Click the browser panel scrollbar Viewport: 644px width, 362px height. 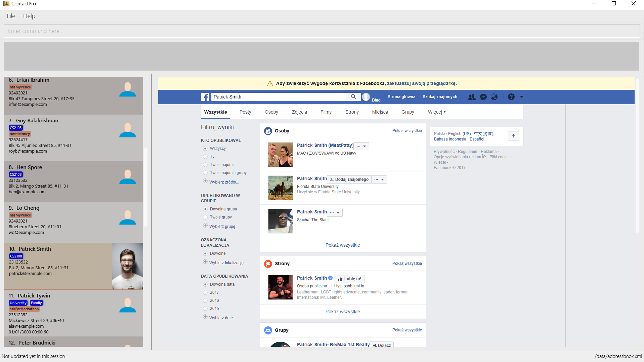637,155
